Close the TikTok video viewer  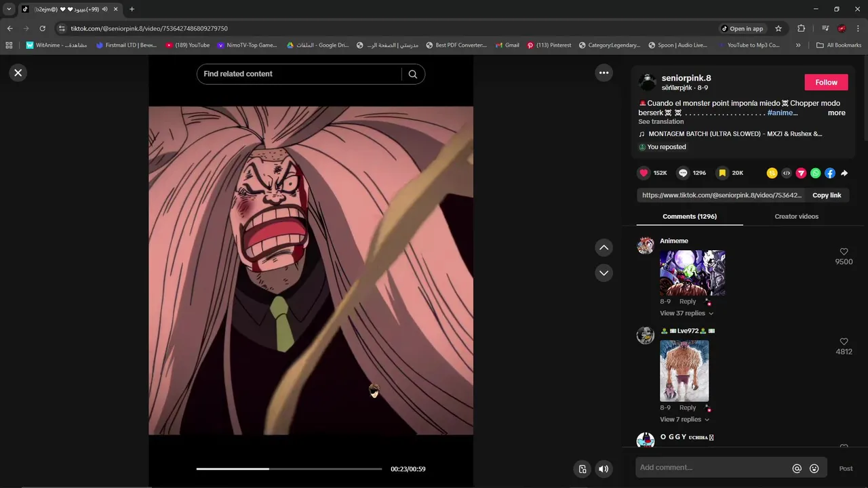point(18,73)
